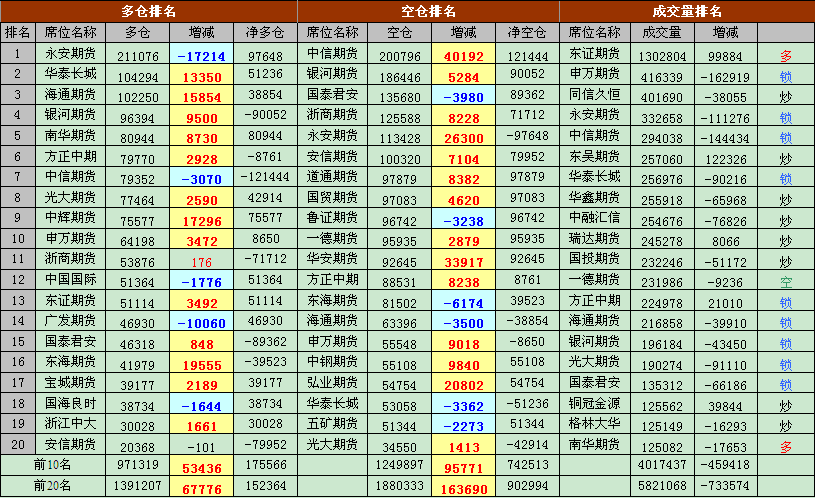Select 中国国际 in long list
Viewport: 815px width, 498px height.
70,280
